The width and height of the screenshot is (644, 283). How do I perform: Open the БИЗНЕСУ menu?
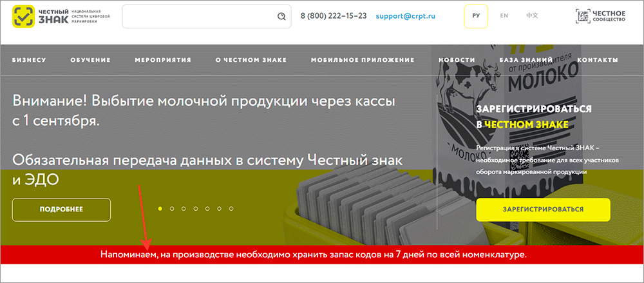coord(29,60)
